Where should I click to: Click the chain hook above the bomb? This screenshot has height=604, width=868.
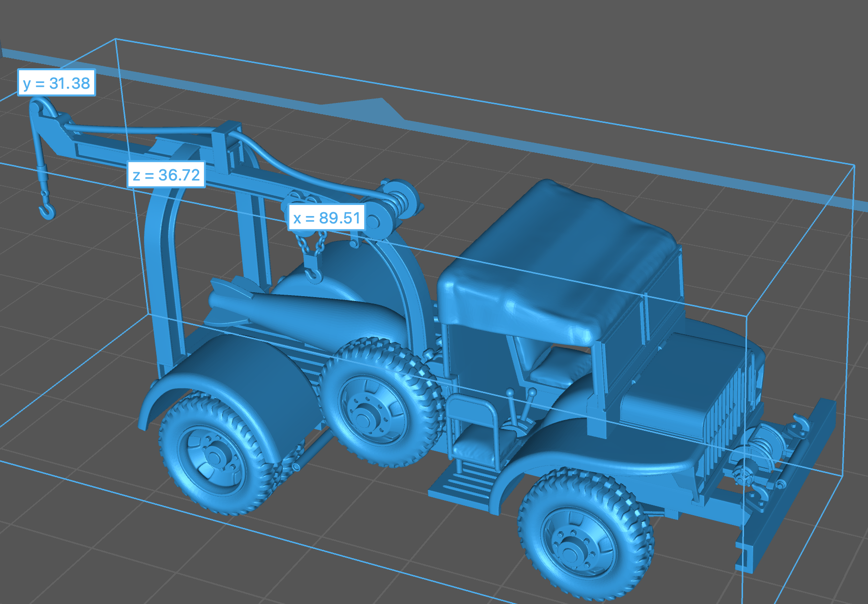click(313, 274)
